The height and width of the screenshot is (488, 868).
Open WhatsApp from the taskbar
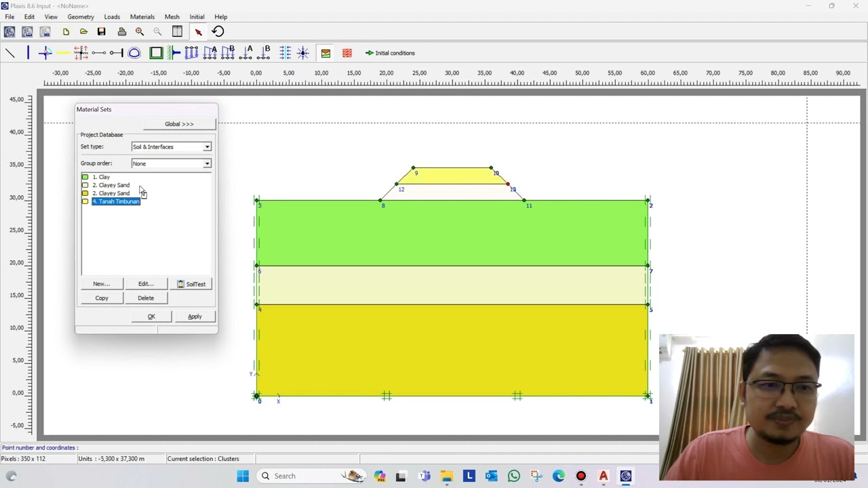513,476
